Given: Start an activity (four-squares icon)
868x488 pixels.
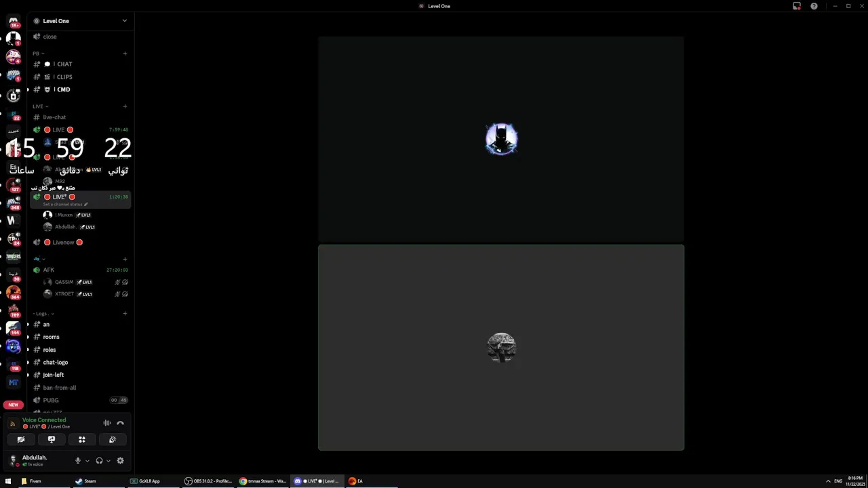Looking at the screenshot, I should (82, 439).
